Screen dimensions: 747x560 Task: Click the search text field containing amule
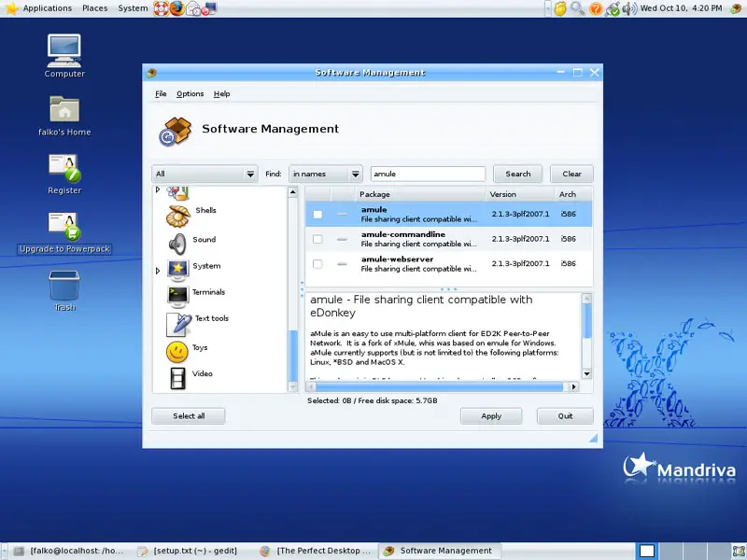[x=428, y=174]
